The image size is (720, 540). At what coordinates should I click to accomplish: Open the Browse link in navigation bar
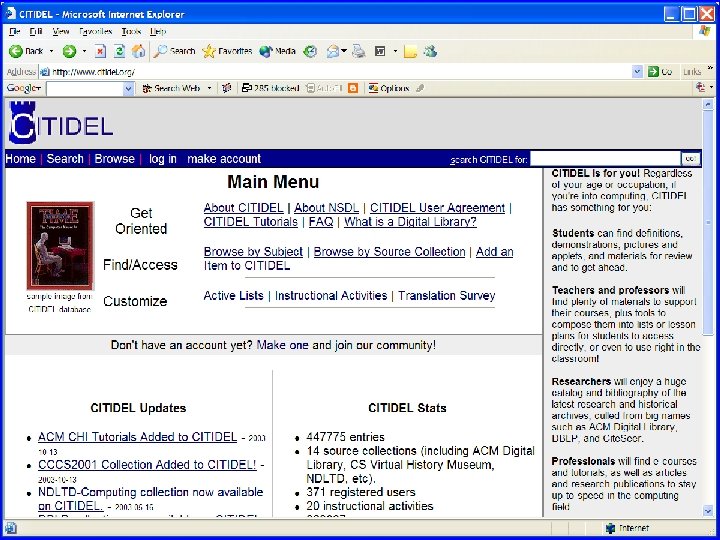tap(114, 159)
